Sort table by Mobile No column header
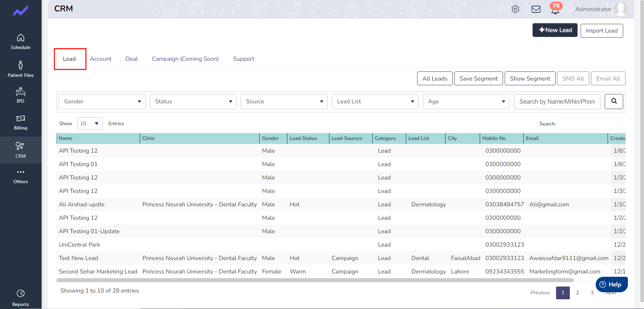644x309 pixels. (x=502, y=138)
